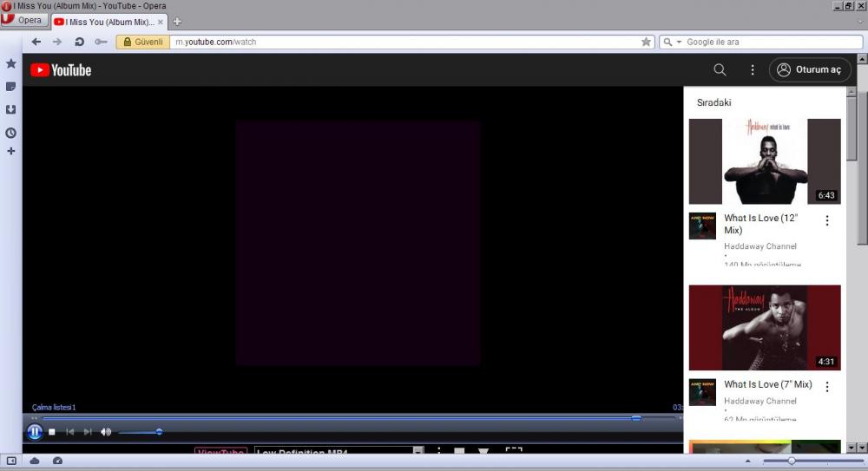This screenshot has height=471, width=868.
Task: Click the video seek bar handle
Action: (636, 418)
